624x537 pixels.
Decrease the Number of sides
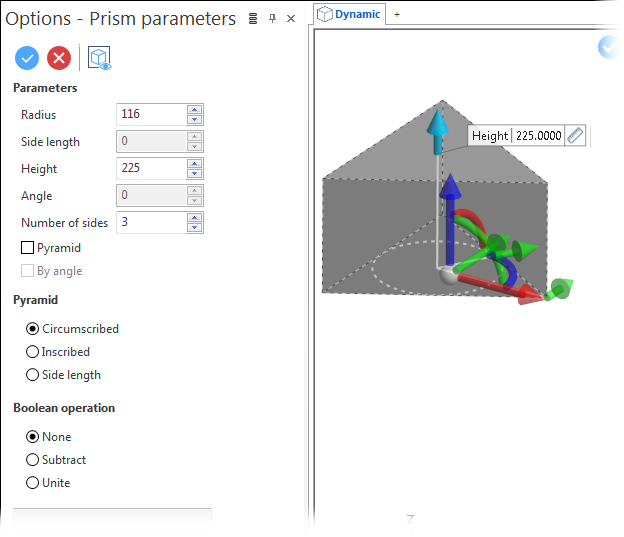195,227
